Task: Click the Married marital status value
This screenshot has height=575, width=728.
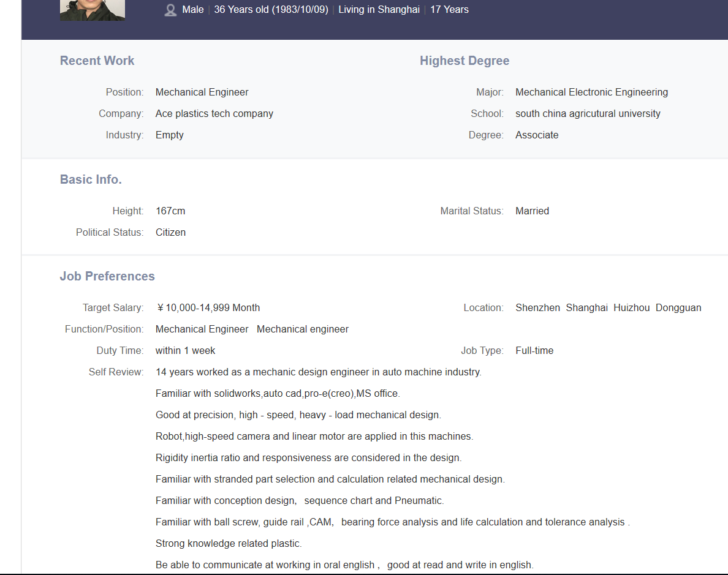Action: coord(532,211)
